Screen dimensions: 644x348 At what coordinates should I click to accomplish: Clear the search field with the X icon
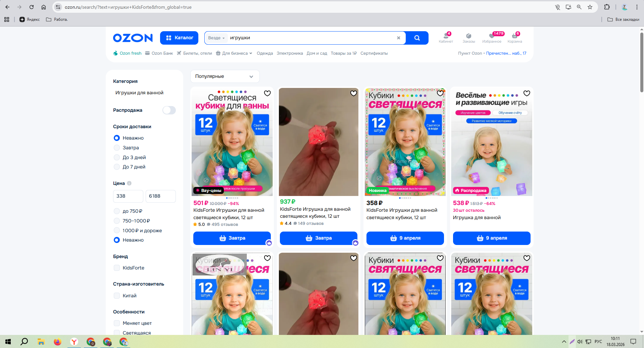[x=399, y=38]
